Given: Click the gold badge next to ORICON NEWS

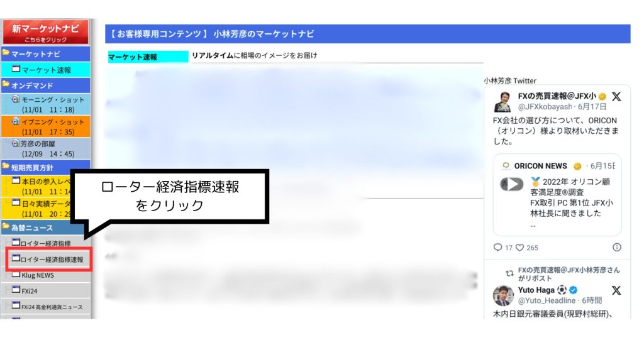Looking at the screenshot, I should [576, 166].
